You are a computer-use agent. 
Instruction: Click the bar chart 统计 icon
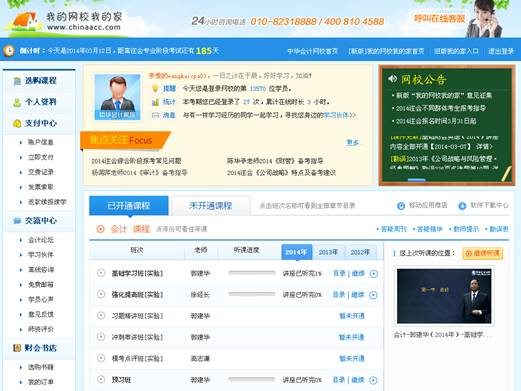click(x=155, y=102)
